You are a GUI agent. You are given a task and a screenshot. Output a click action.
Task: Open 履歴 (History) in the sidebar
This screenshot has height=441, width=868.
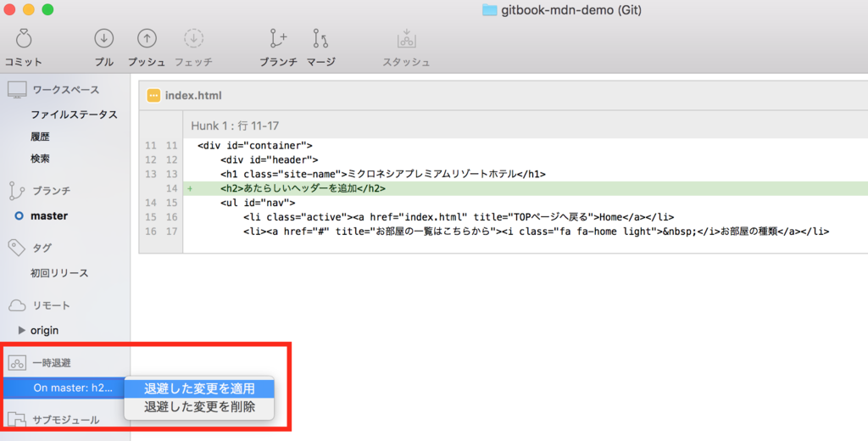(40, 137)
